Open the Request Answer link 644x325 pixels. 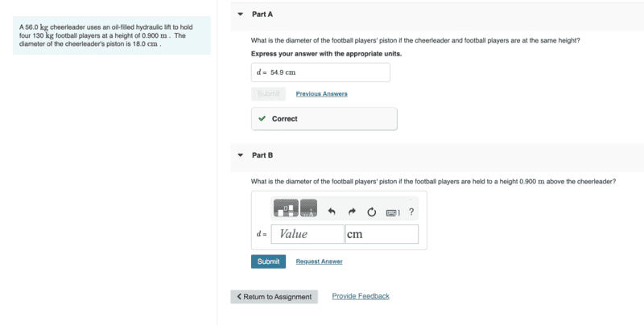[319, 261]
